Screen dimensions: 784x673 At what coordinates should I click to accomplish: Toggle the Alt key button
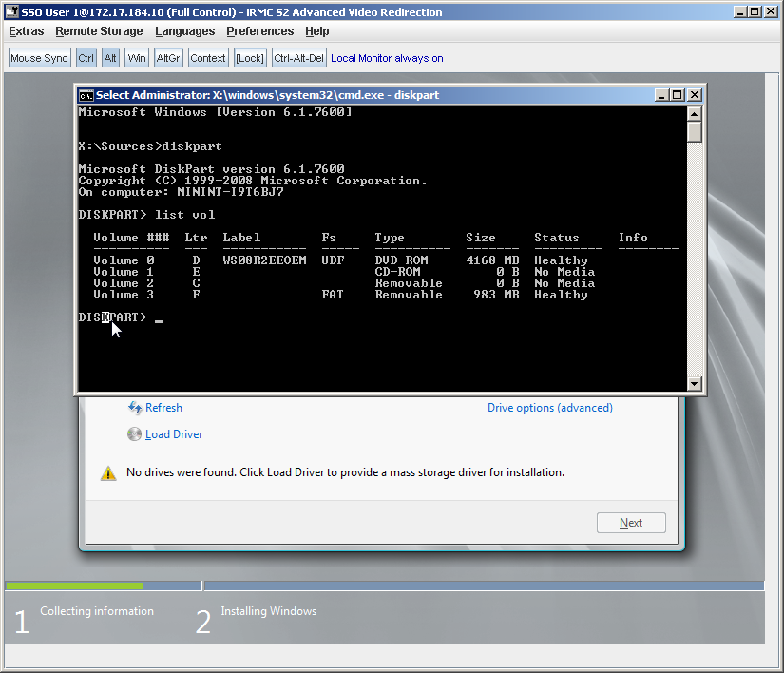click(x=110, y=58)
